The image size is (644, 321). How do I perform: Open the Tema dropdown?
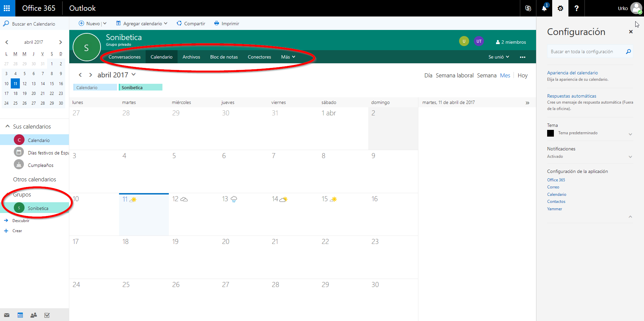click(630, 134)
